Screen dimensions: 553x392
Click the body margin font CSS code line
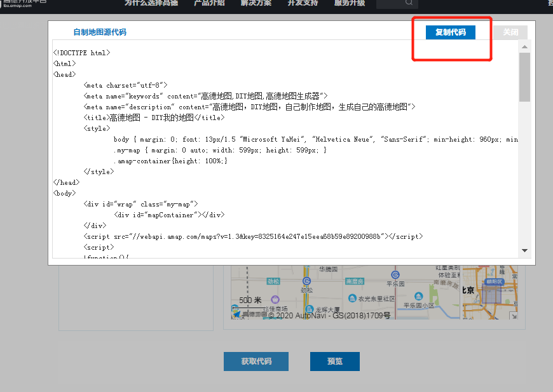click(316, 140)
